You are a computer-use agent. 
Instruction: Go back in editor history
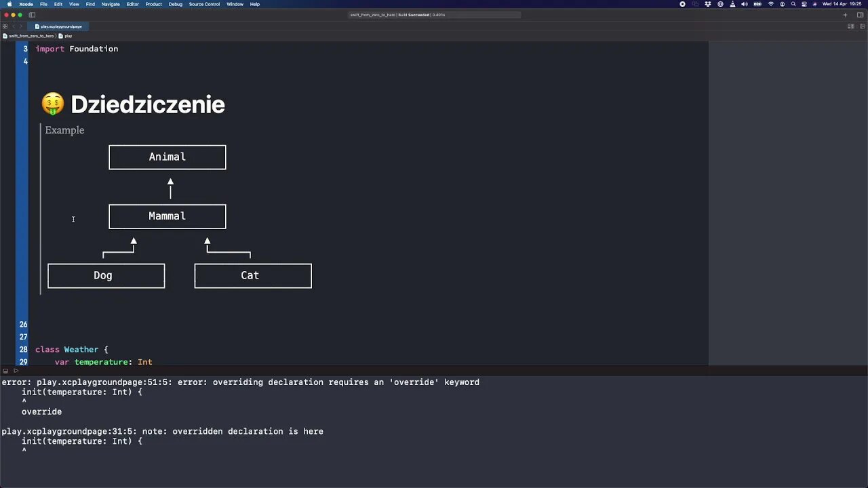click(13, 26)
